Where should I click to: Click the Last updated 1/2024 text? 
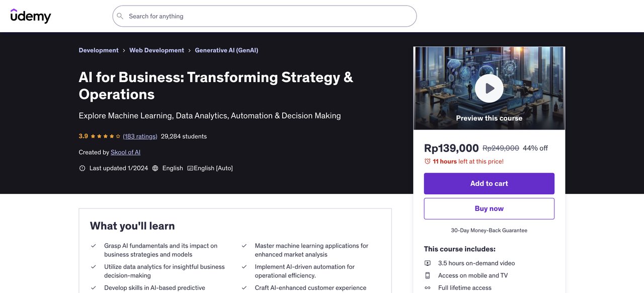tap(119, 168)
